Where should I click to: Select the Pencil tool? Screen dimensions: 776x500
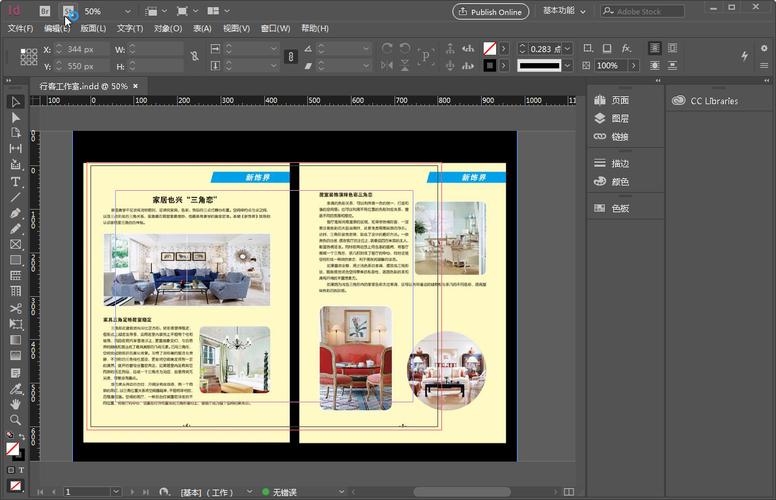tap(15, 228)
